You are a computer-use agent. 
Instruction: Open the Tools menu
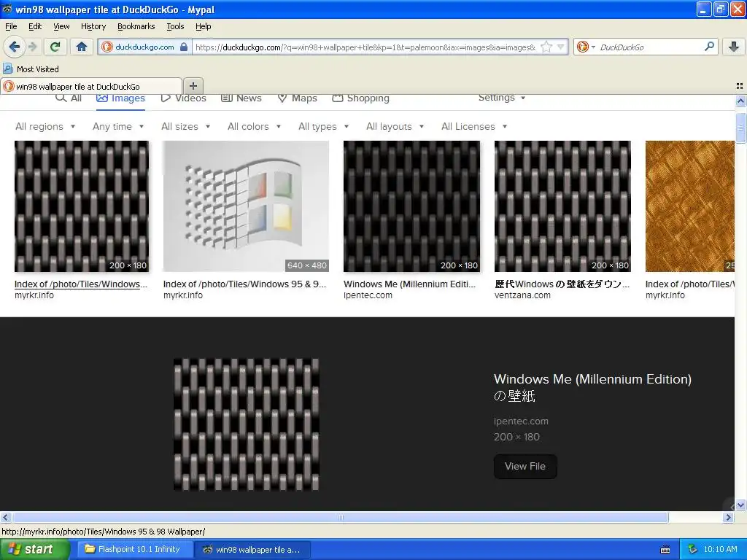coord(175,26)
